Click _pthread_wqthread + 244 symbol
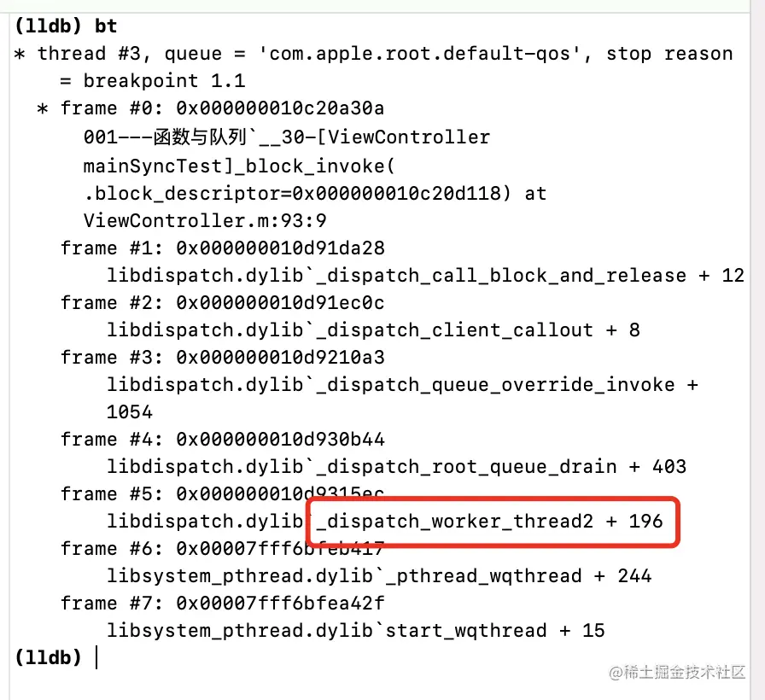 [x=518, y=576]
